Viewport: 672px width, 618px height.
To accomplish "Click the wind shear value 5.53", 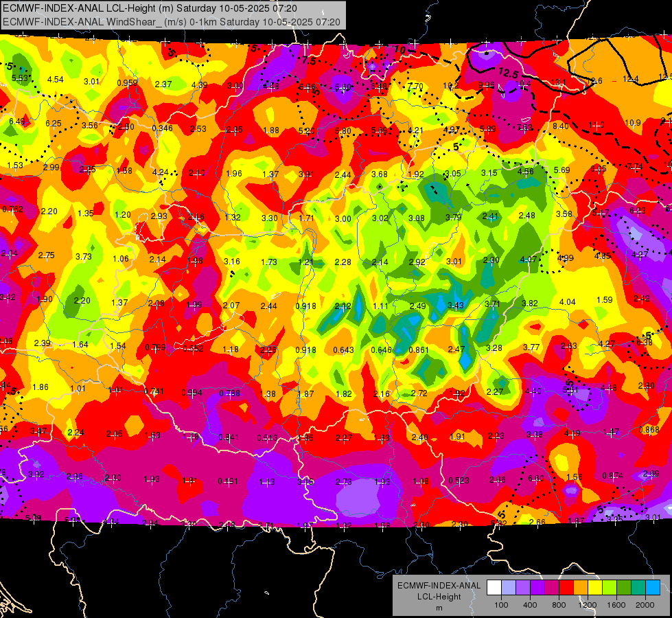I will click(x=20, y=78).
